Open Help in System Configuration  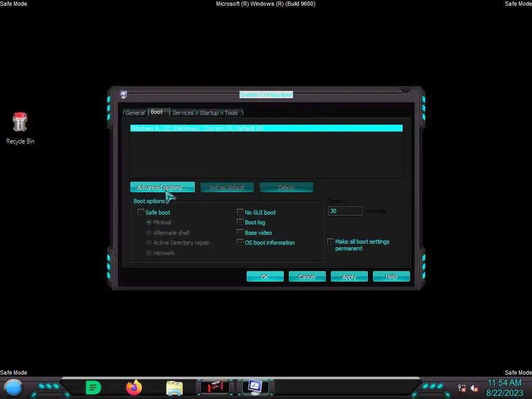[x=391, y=277]
